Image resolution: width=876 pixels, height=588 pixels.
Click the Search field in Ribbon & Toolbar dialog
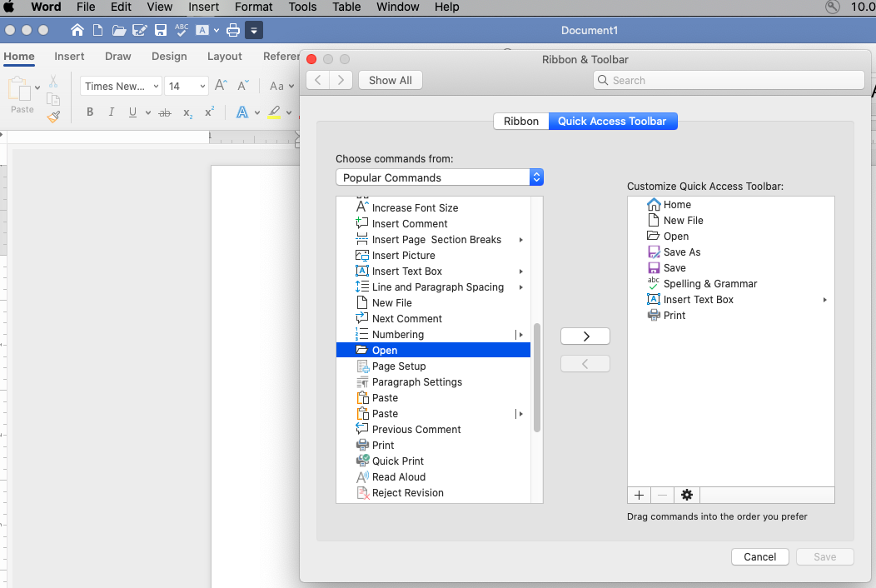pos(729,81)
